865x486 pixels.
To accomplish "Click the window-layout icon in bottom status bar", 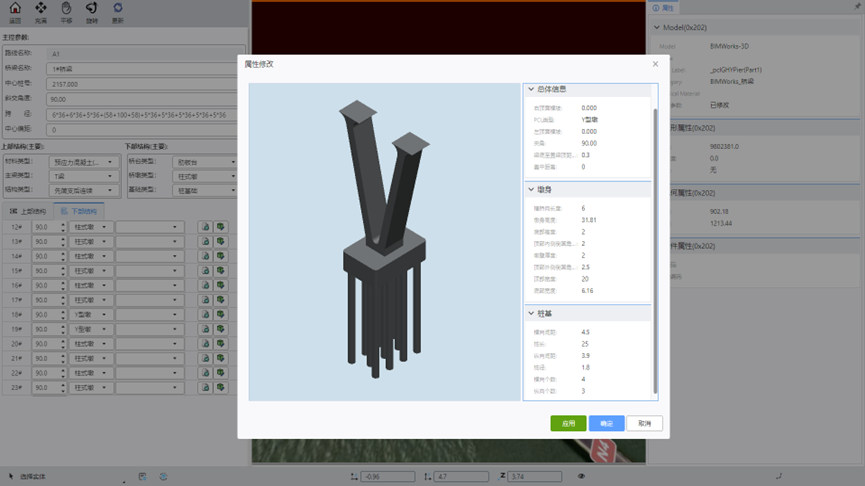I will (x=142, y=477).
